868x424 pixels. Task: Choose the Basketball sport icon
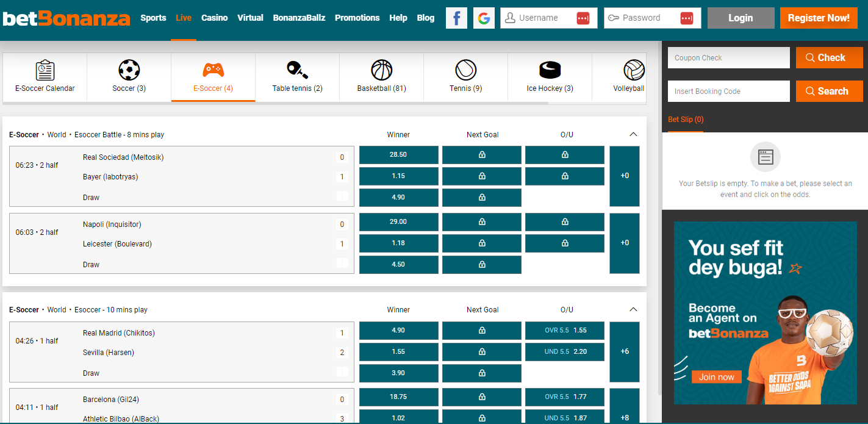point(381,70)
